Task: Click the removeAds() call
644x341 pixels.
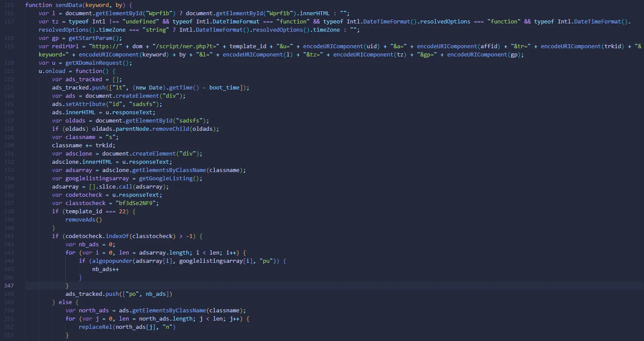Action: tap(83, 220)
